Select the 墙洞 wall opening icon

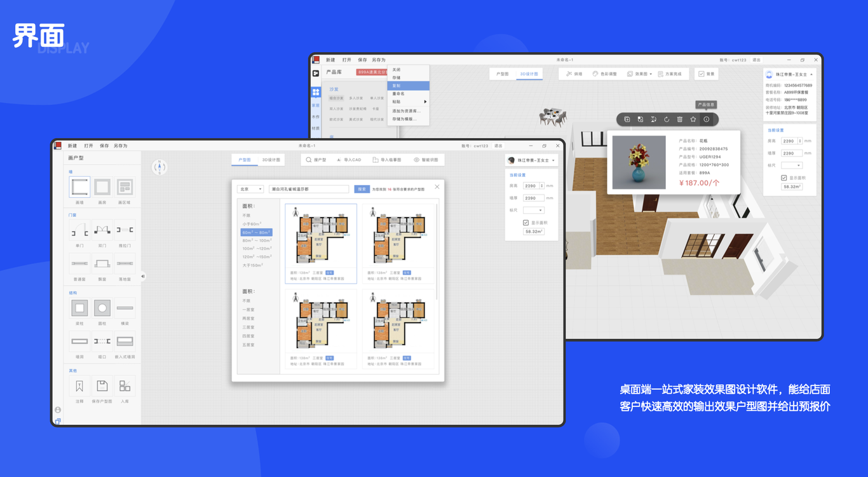pyautogui.click(x=79, y=342)
